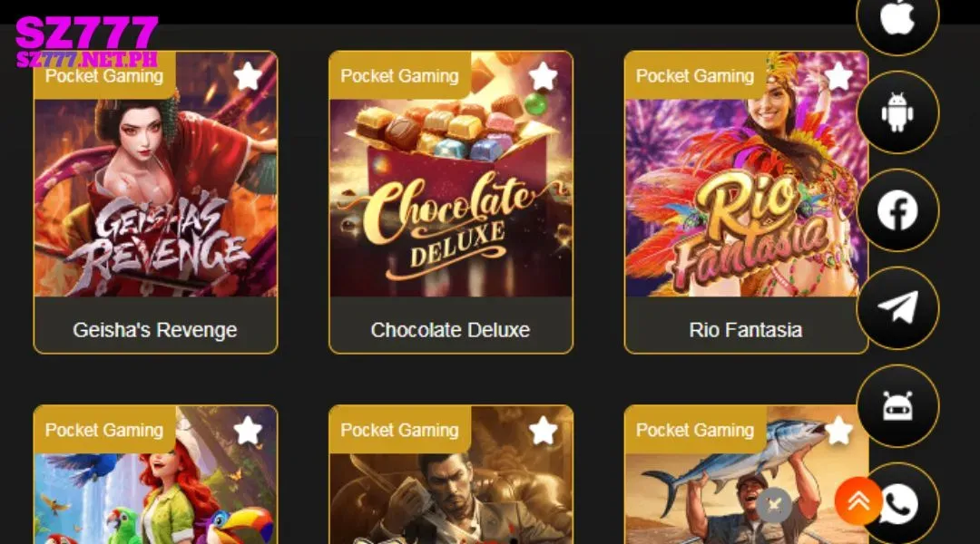This screenshot has height=544, width=980.
Task: Click the Chocolate Deluxe title label
Action: 451,330
